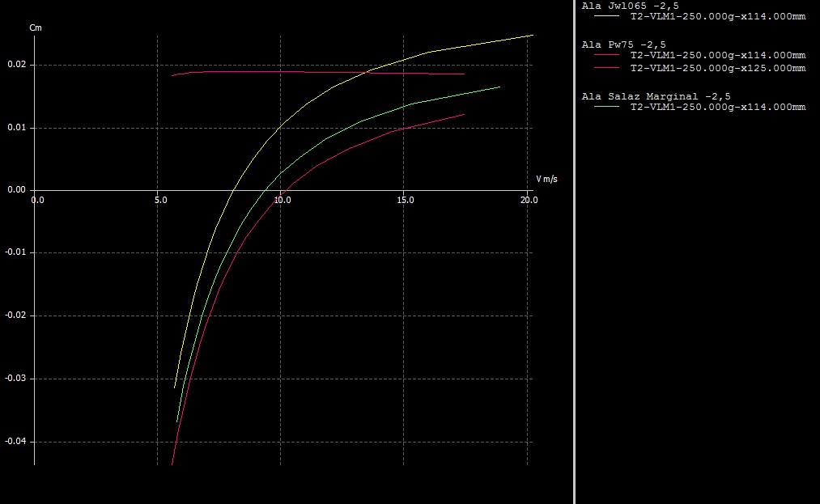The image size is (820, 504).
Task: Click the yellow line swatch under Ala Jw1065
Action: tap(607, 15)
